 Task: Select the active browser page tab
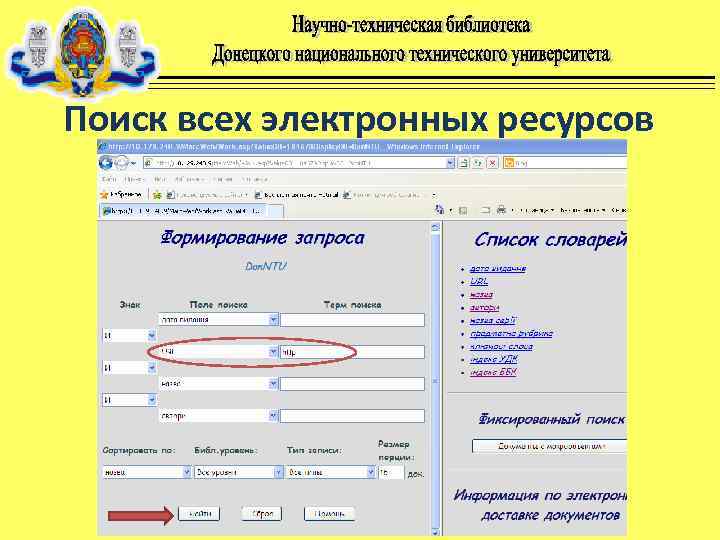[x=183, y=211]
